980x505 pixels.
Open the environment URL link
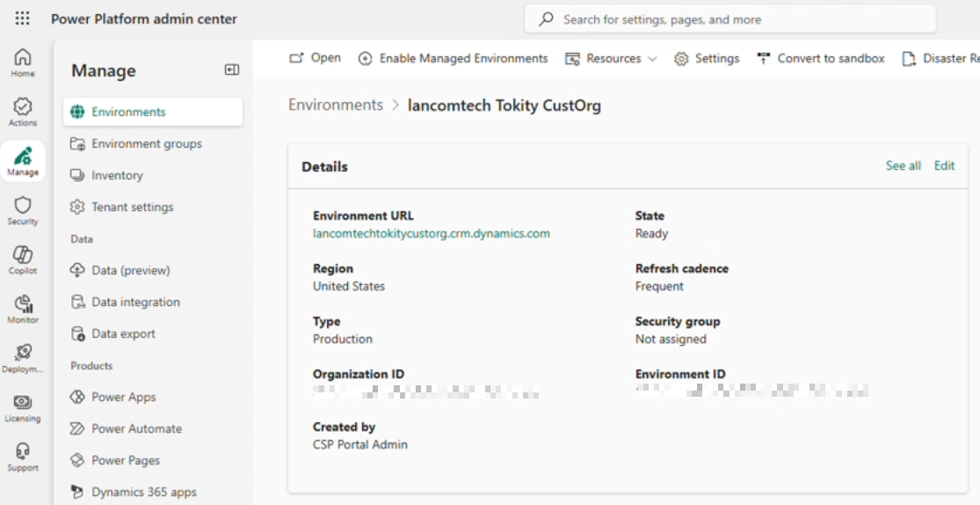point(431,234)
